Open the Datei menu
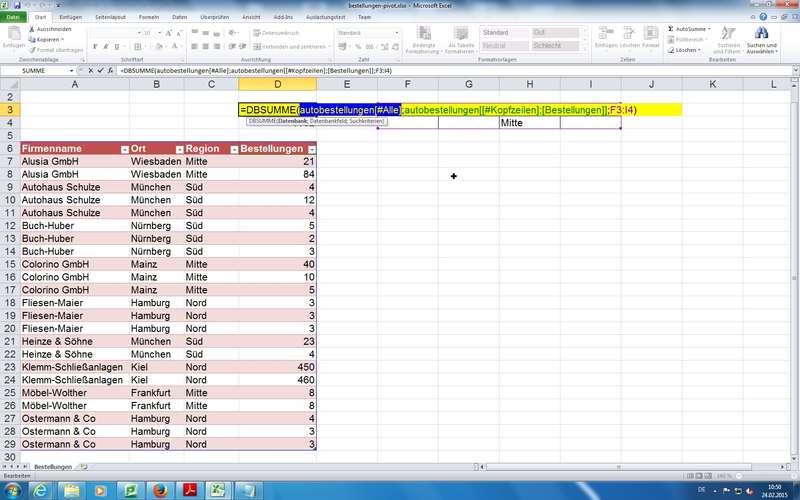This screenshot has height=500, width=800. click(14, 17)
